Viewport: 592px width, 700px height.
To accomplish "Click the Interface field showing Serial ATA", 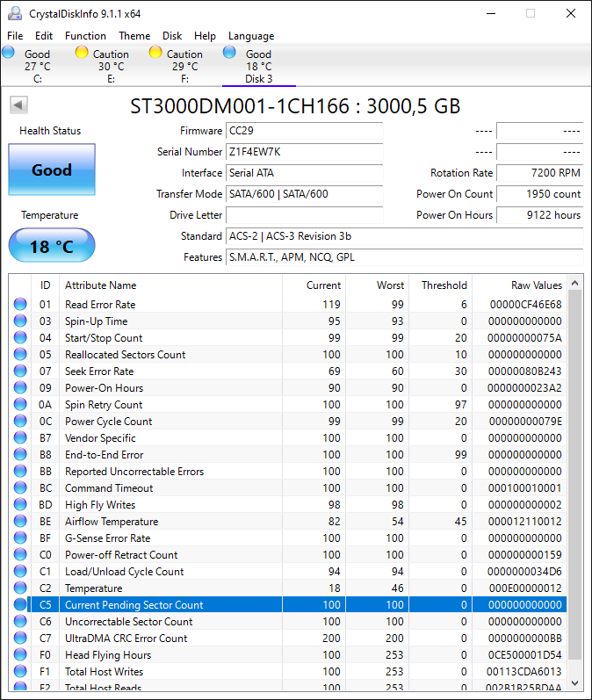I will [x=305, y=173].
